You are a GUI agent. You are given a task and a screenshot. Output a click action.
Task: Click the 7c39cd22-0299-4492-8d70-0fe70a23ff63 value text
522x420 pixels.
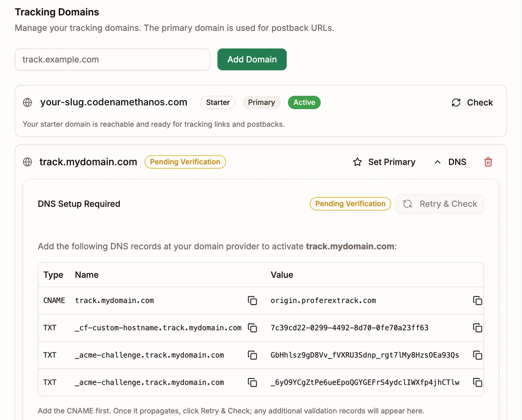[x=349, y=328]
